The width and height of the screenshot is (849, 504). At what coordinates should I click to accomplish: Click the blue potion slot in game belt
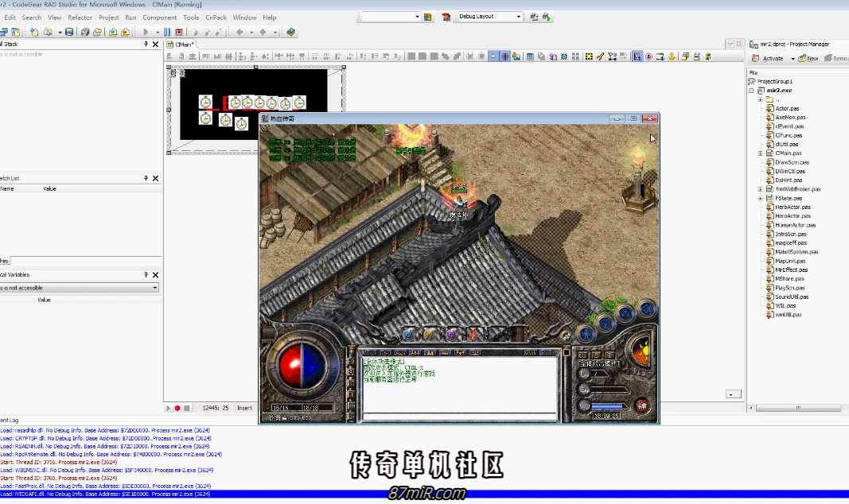pyautogui.click(x=407, y=335)
